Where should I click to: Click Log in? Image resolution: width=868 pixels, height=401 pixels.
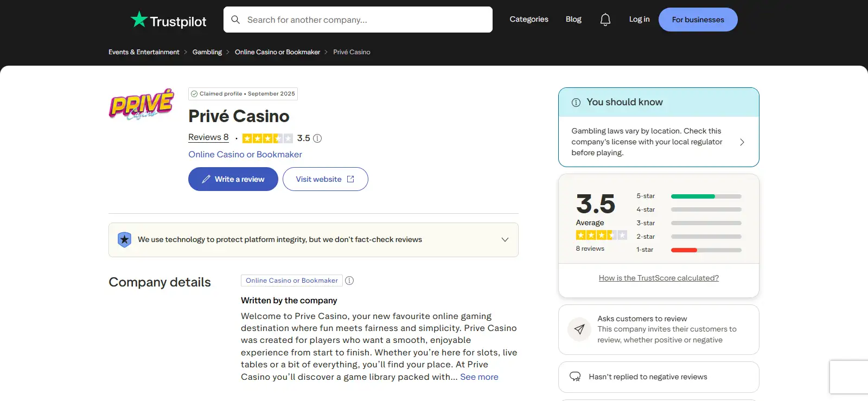click(639, 19)
